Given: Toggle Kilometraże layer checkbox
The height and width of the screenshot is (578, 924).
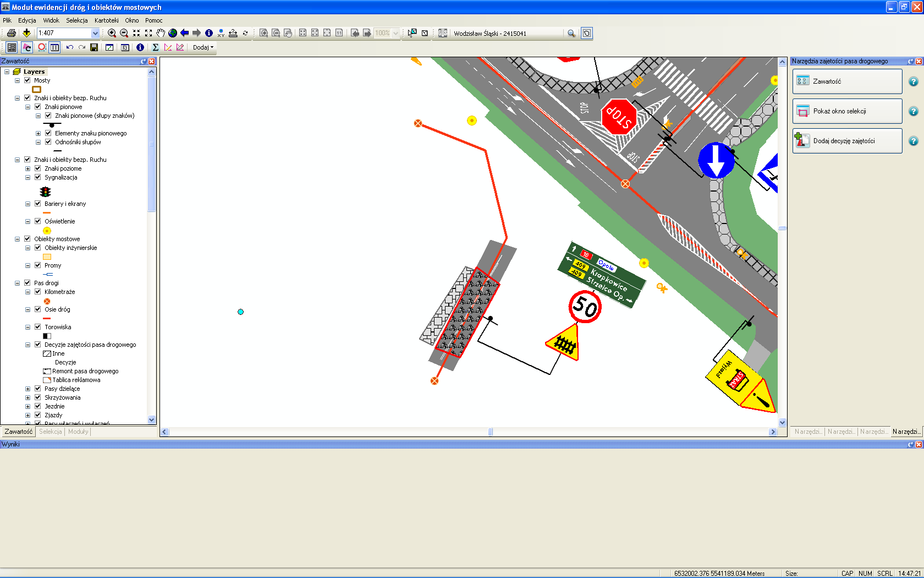Looking at the screenshot, I should click(x=37, y=292).
